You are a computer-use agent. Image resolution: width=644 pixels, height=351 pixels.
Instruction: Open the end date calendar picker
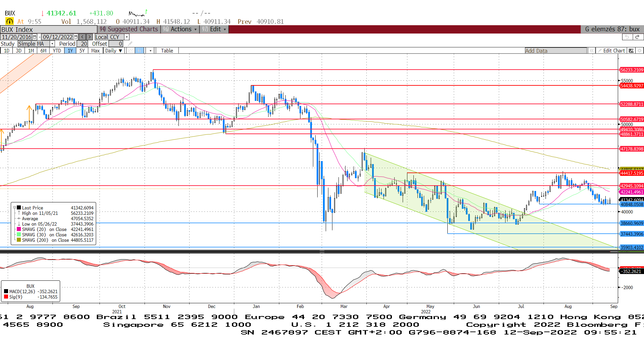point(76,37)
